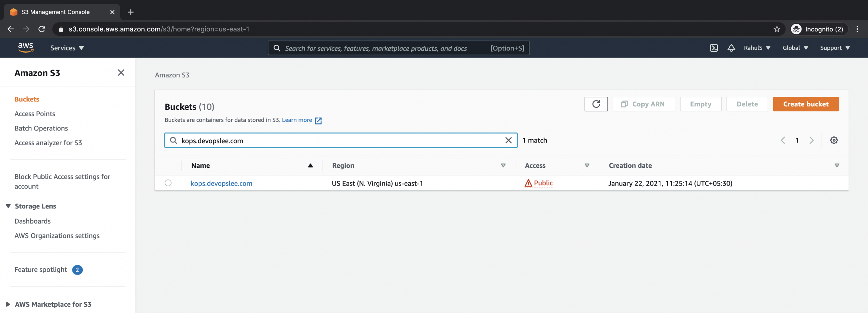Sort by the Creation date column arrow
This screenshot has width=868, height=313.
point(836,165)
